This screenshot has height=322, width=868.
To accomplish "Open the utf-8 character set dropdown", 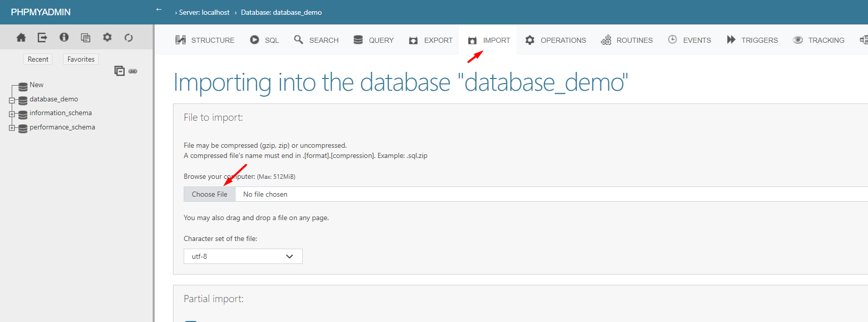I will point(243,256).
